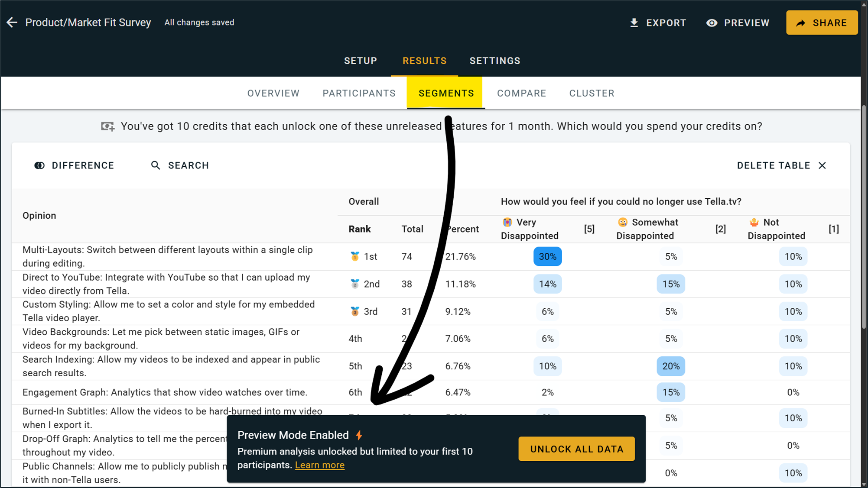Go to the Cluster sub-tab

(592, 94)
